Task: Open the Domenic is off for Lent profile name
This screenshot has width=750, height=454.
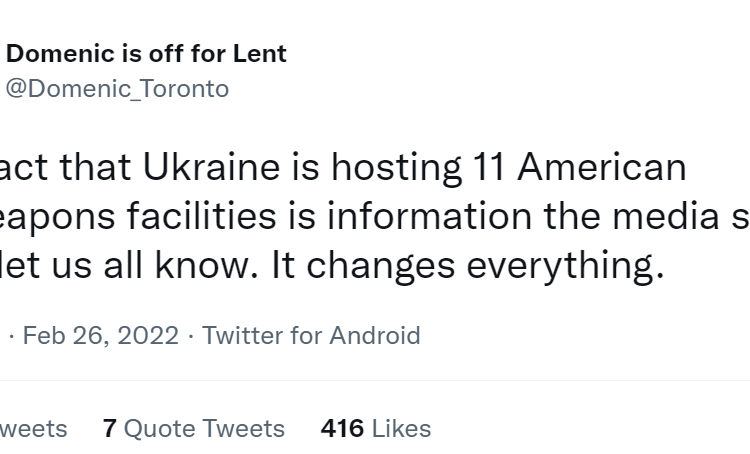Action: point(146,53)
